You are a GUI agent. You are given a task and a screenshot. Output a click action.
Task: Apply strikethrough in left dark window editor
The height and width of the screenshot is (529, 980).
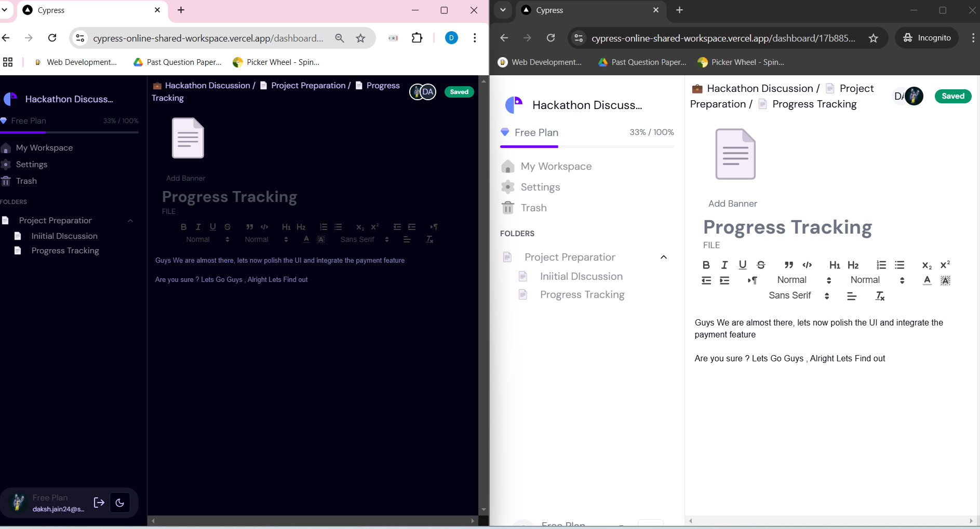click(x=227, y=227)
